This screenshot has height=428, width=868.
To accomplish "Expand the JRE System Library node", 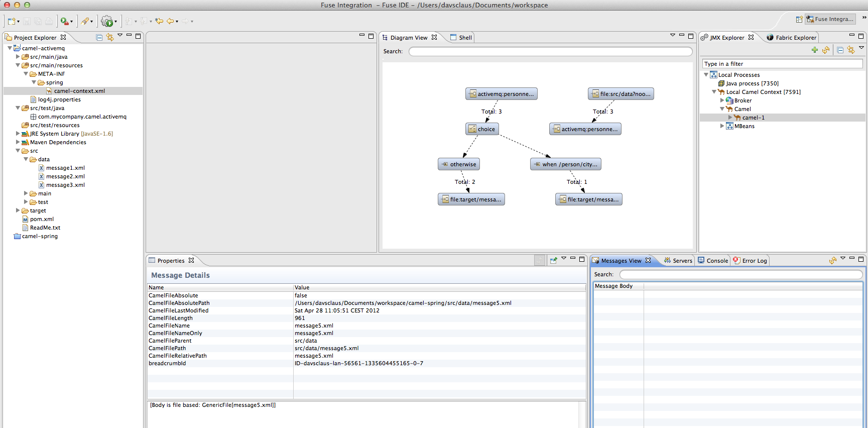I will [18, 134].
